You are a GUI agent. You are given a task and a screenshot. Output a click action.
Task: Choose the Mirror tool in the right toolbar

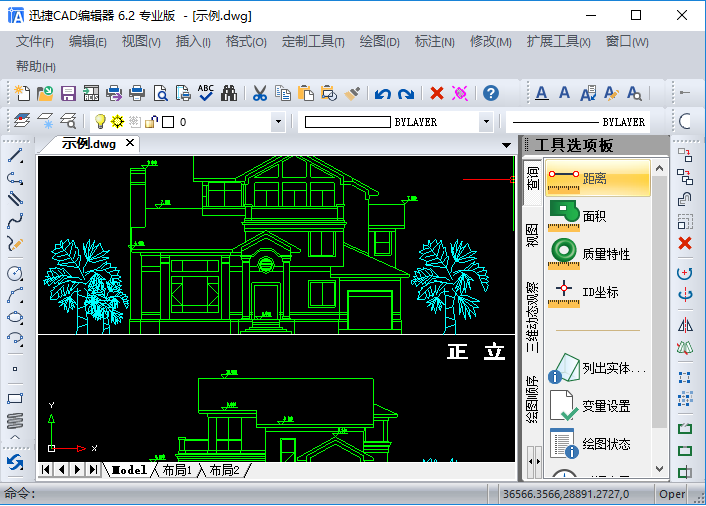(x=685, y=325)
